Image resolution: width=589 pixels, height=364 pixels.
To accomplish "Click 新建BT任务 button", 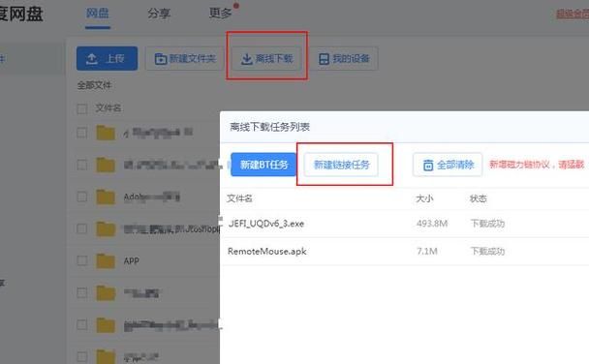I will tap(263, 165).
